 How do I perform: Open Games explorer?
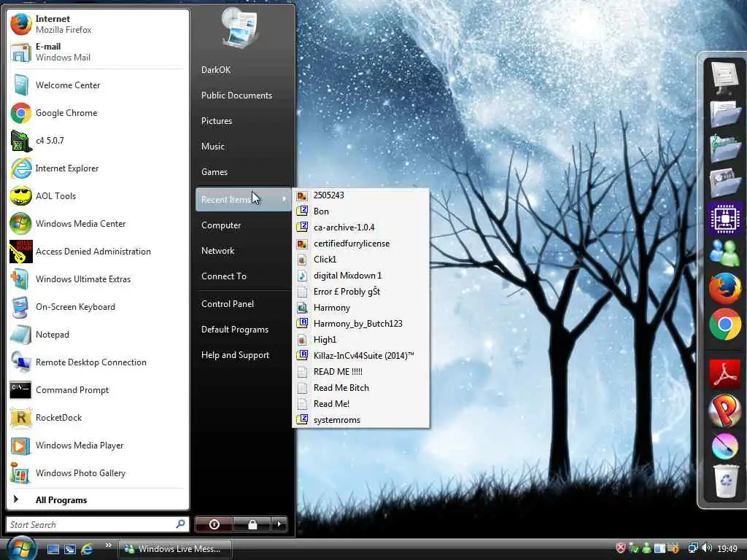243,172
